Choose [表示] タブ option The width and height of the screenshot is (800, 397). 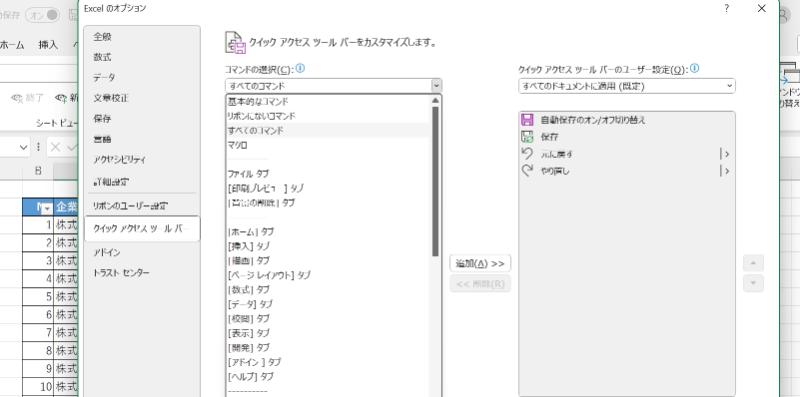tap(329, 333)
